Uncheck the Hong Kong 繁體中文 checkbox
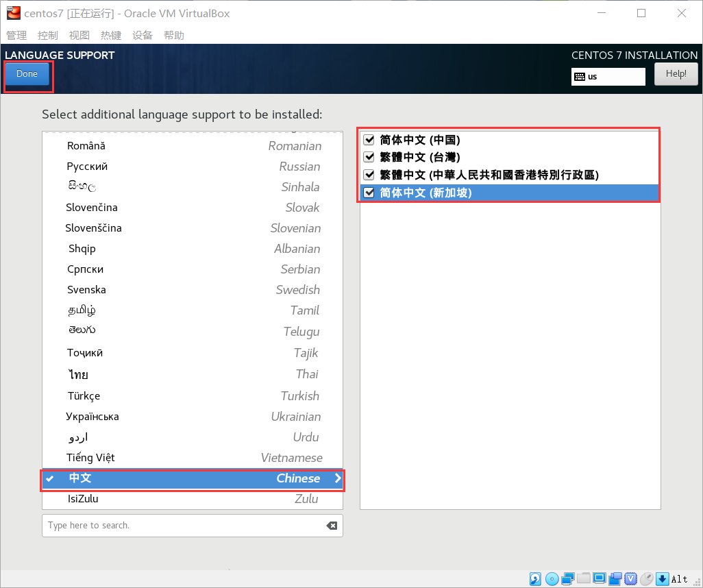Viewport: 703px width, 588px height. pos(369,175)
